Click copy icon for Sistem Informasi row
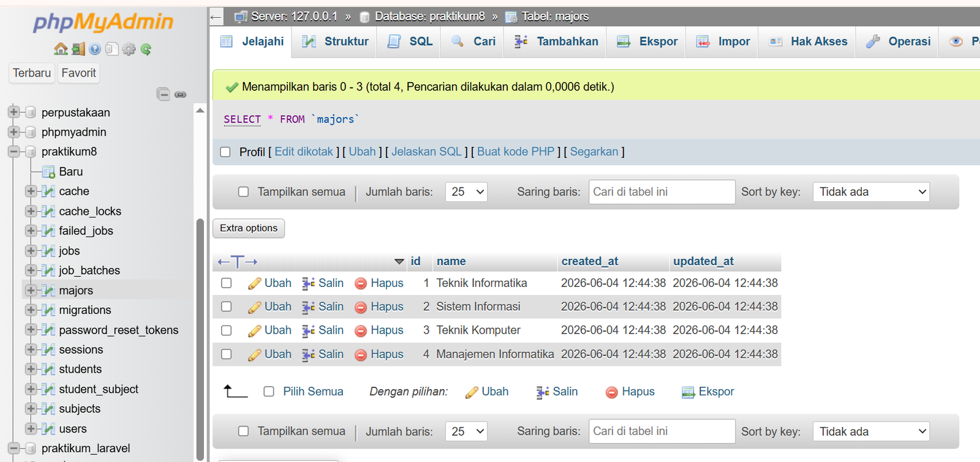The height and width of the screenshot is (462, 980). pyautogui.click(x=309, y=307)
